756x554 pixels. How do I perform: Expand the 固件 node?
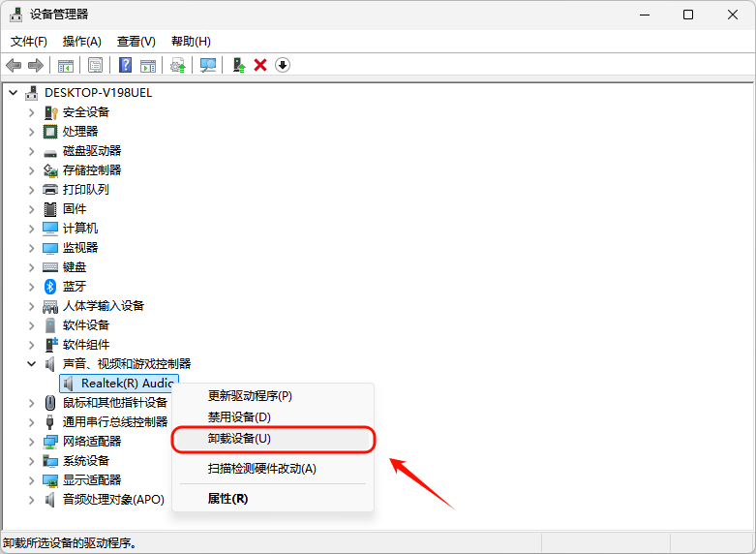pos(32,209)
